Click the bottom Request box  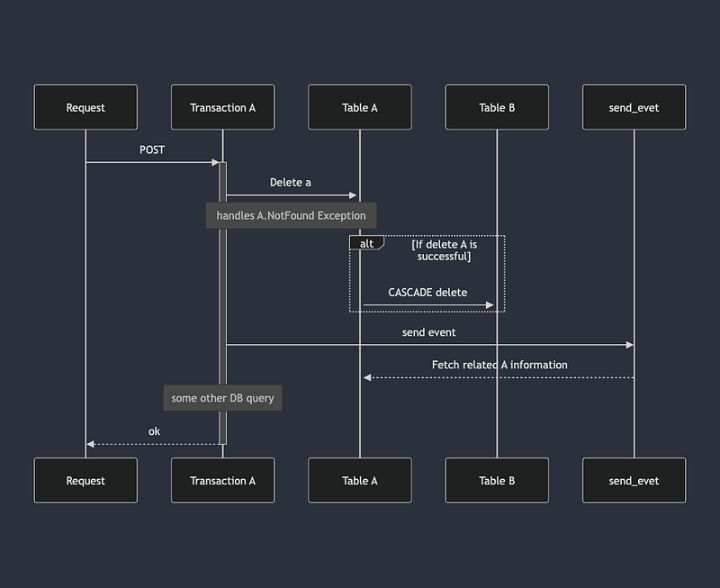85,481
